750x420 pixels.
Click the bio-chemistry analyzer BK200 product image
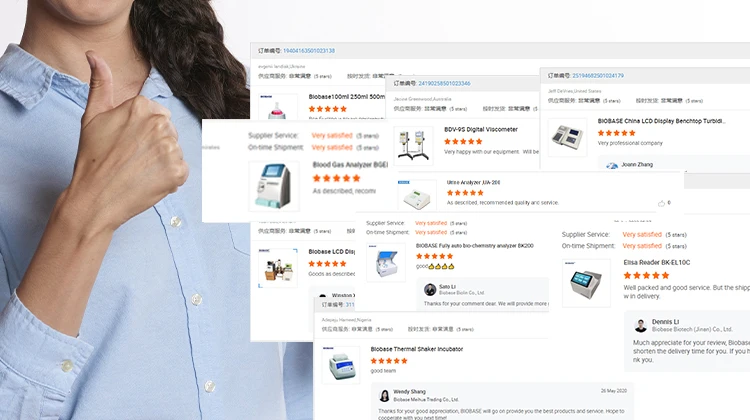(x=386, y=262)
